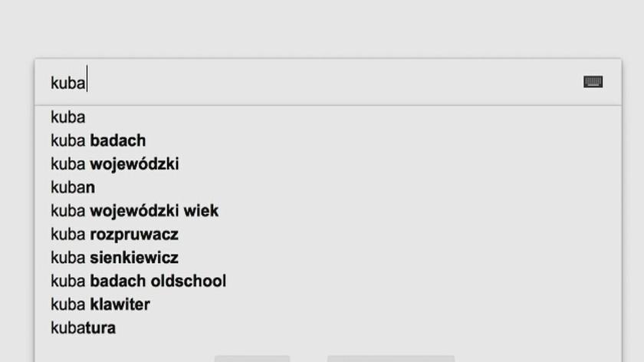Click empty strip beneath the 'kubatura' suggestion
644x362 pixels.
tap(153, 347)
